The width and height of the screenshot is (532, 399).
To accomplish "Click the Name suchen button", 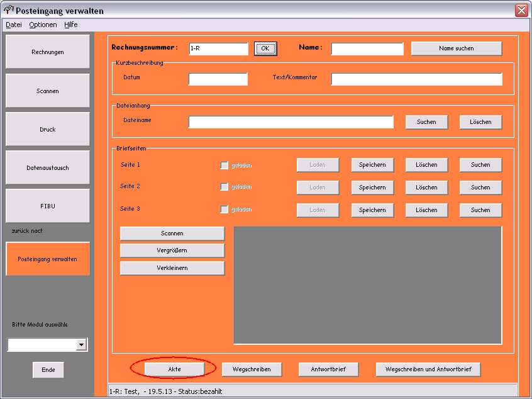I will [457, 48].
